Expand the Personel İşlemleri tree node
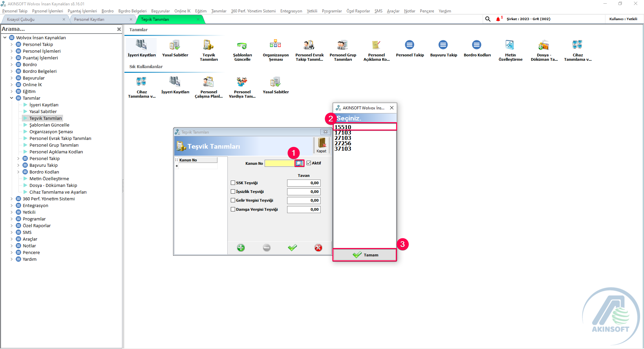 tap(11, 51)
